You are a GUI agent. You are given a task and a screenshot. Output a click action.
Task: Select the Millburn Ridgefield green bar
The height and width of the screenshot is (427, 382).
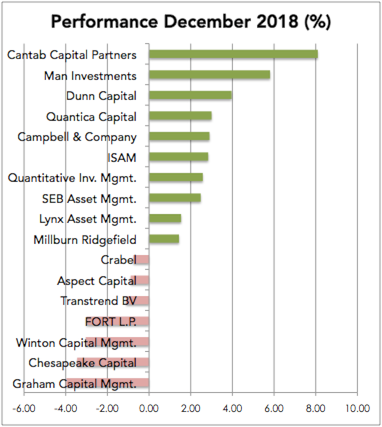click(164, 239)
